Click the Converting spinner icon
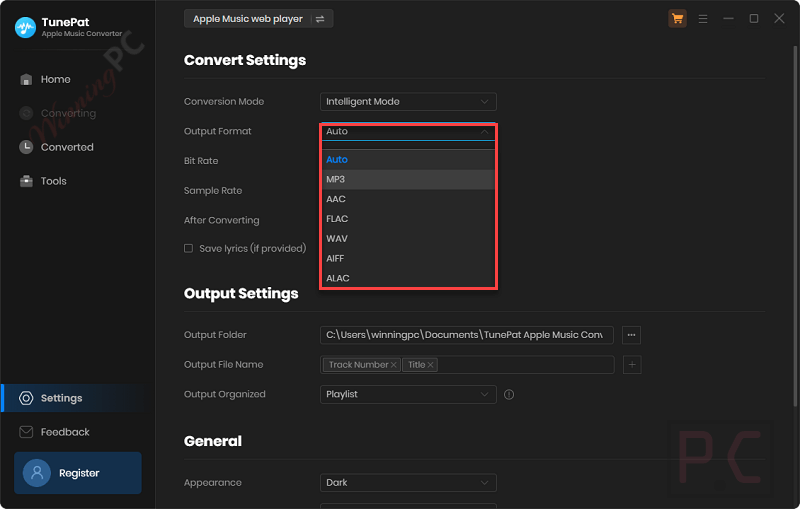This screenshot has width=800, height=509. pos(26,113)
